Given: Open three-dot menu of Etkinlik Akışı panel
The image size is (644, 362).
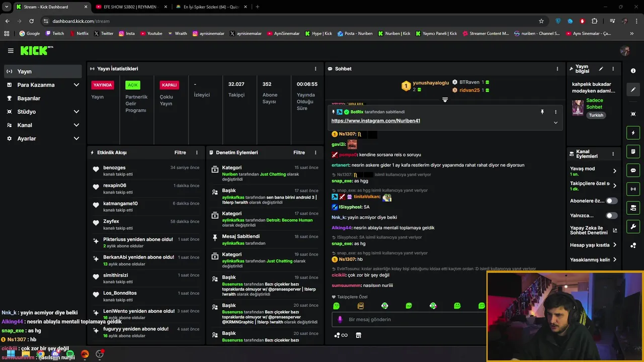Looking at the screenshot, I should [197, 152].
